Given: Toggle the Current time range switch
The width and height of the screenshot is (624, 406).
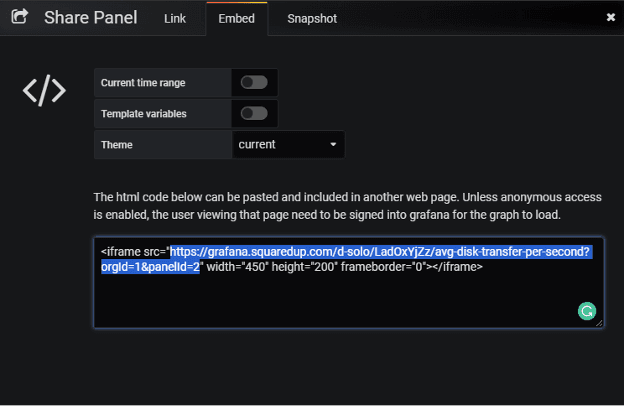Looking at the screenshot, I should tap(254, 82).
